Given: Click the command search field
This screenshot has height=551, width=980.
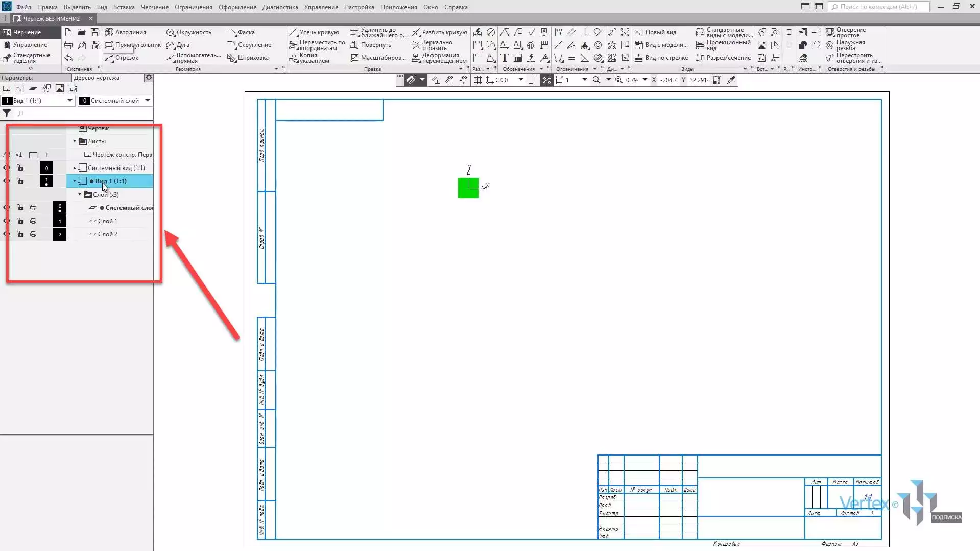Looking at the screenshot, I should pyautogui.click(x=879, y=7).
